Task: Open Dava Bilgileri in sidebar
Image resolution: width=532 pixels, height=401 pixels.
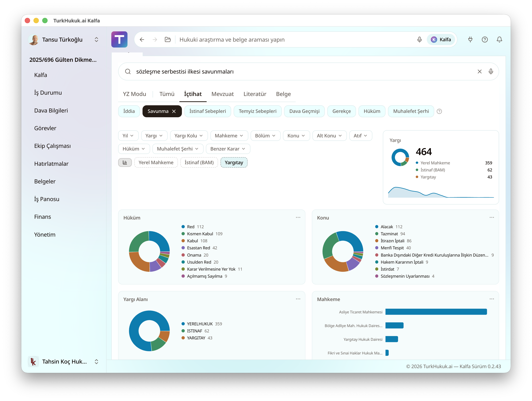Action: click(51, 111)
